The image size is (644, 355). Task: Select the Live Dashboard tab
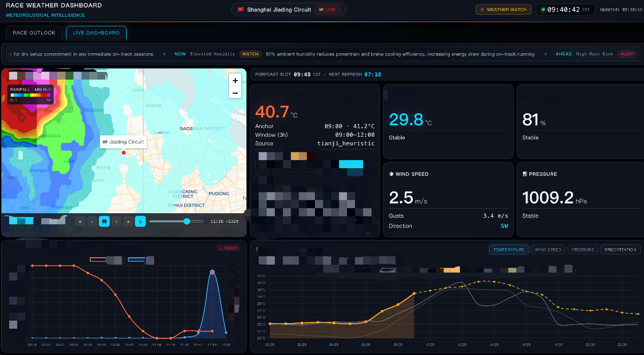96,33
